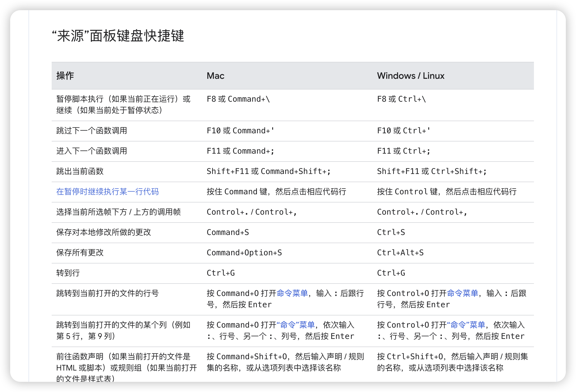Click the Windows / Linux column header
The image size is (576, 392).
pyautogui.click(x=411, y=76)
